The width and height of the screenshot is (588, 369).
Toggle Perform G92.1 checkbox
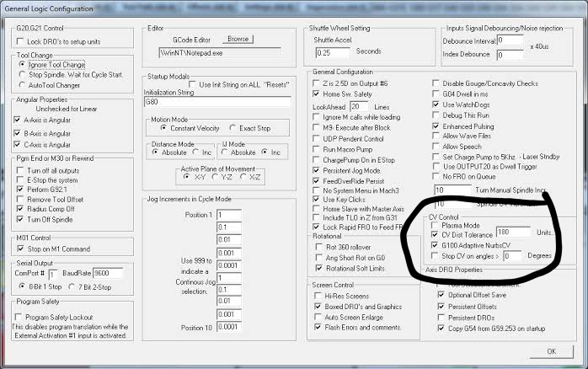point(20,190)
